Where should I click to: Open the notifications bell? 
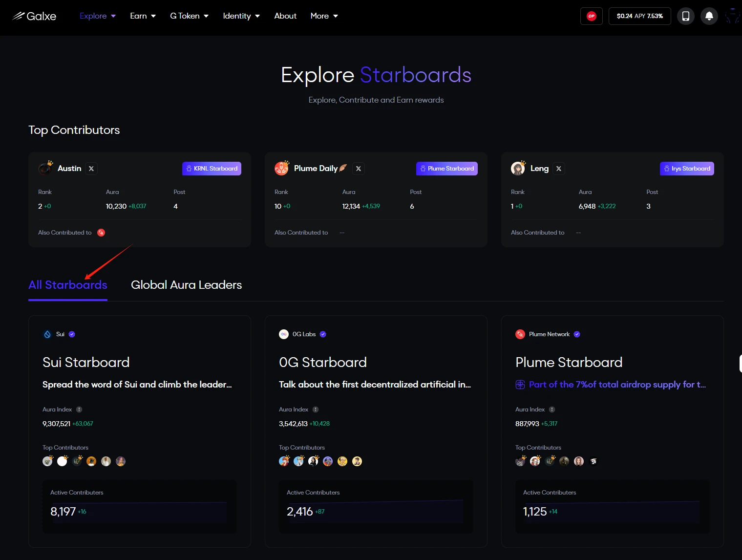point(709,16)
